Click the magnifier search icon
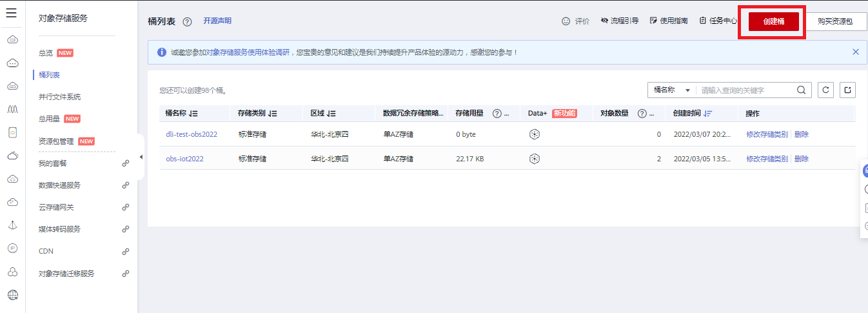This screenshot has height=313, width=868. [x=802, y=90]
